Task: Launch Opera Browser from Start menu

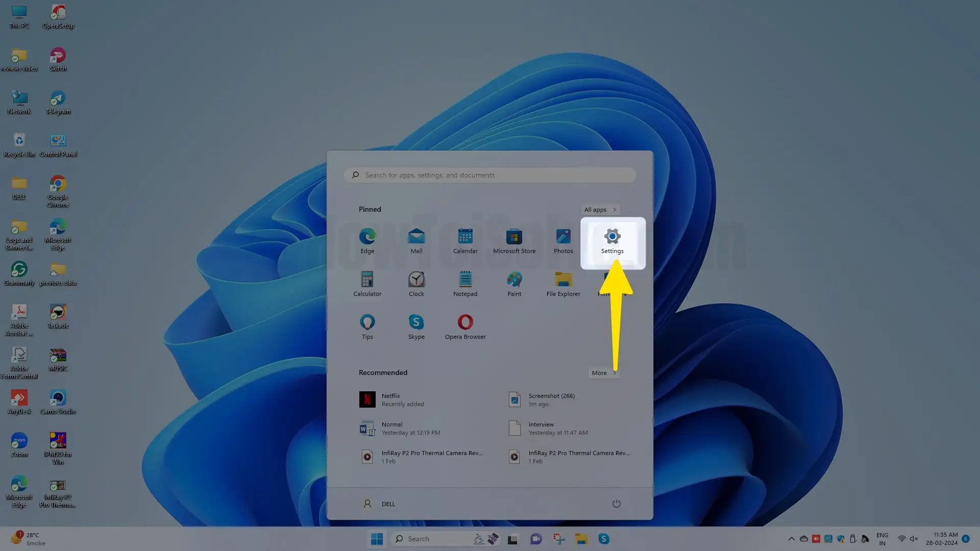Action: pyautogui.click(x=465, y=327)
